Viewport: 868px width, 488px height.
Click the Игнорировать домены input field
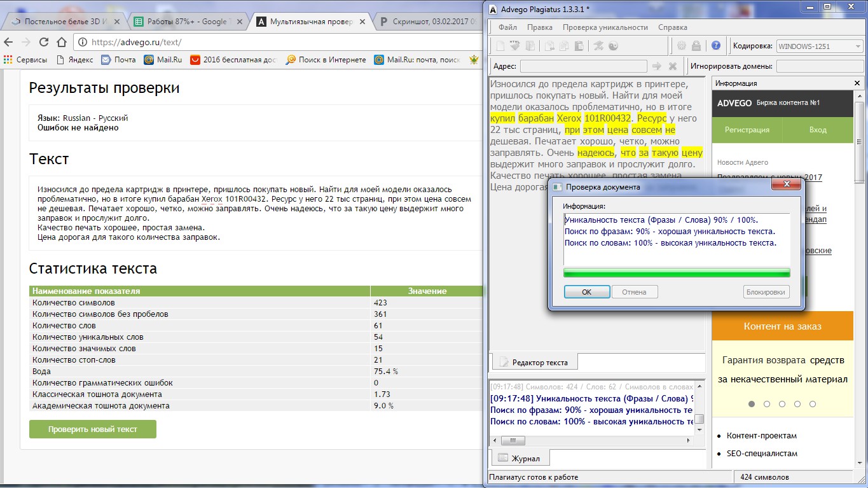pyautogui.click(x=820, y=66)
